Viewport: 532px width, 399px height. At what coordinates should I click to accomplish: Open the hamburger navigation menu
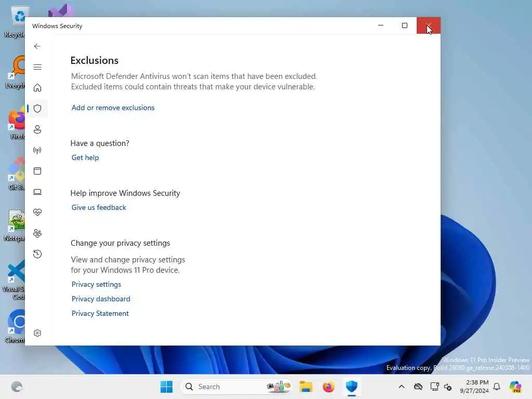(x=37, y=67)
